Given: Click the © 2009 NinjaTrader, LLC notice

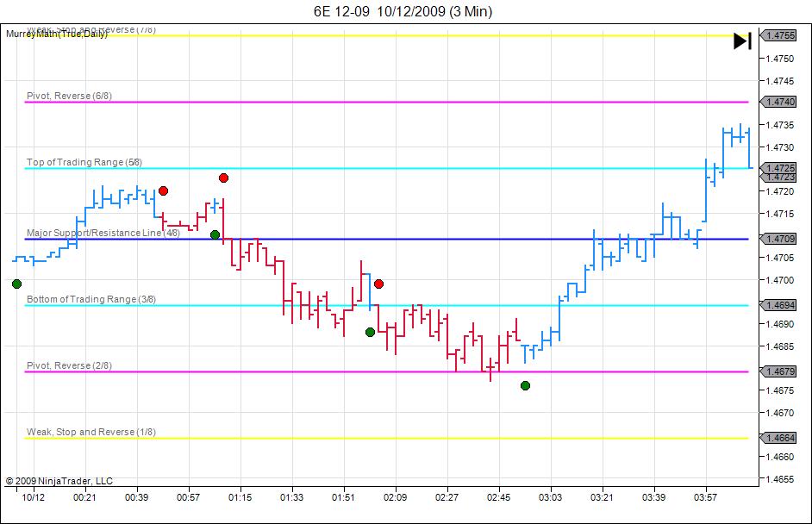Looking at the screenshot, I should (59, 481).
